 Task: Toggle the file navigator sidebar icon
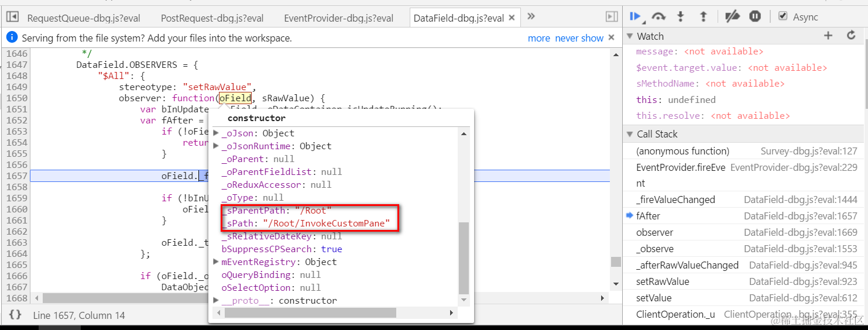pyautogui.click(x=12, y=17)
